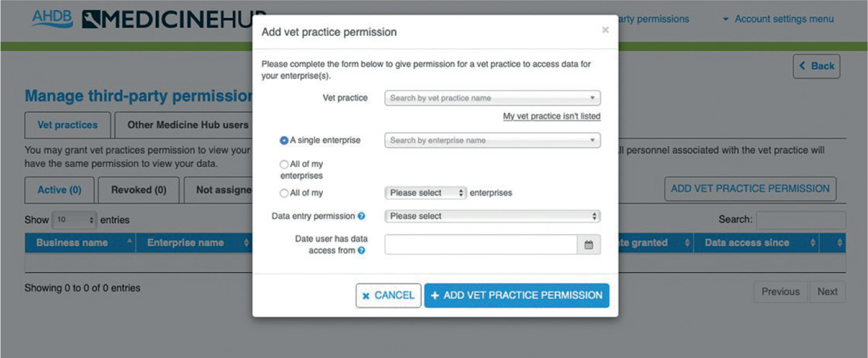Click the My vet practice isn't listed link
Image resolution: width=868 pixels, height=358 pixels.
(x=552, y=116)
